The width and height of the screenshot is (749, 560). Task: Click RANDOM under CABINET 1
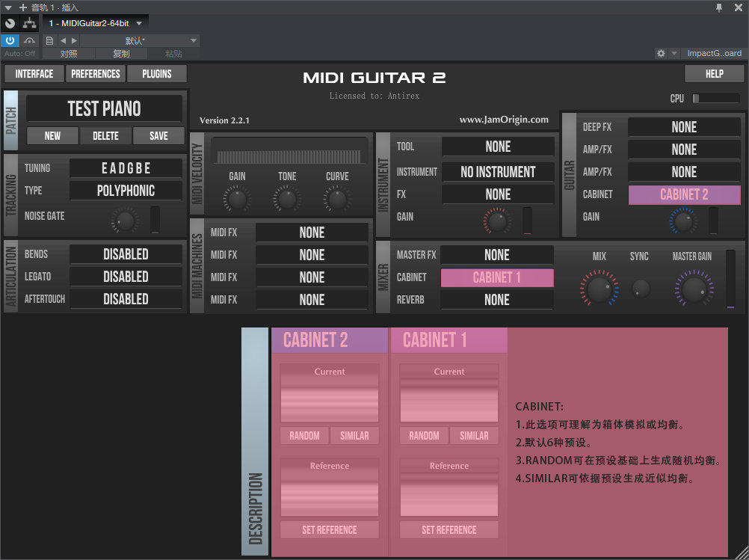[x=424, y=436]
